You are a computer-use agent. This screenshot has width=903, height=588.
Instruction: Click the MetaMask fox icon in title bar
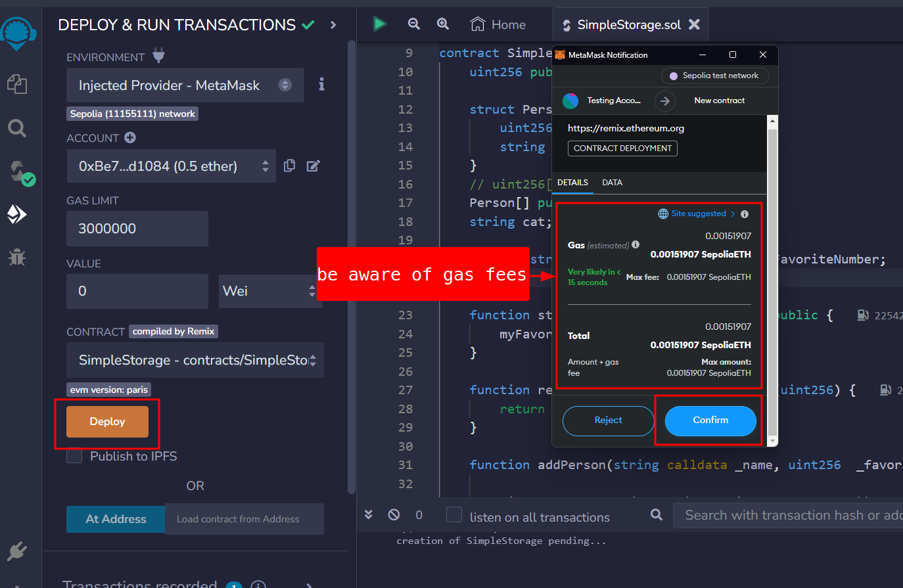[560, 55]
